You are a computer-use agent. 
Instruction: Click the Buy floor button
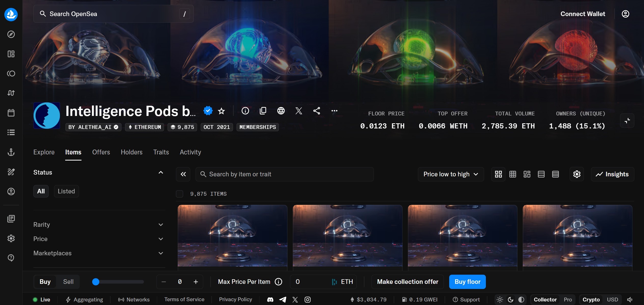coord(467,282)
